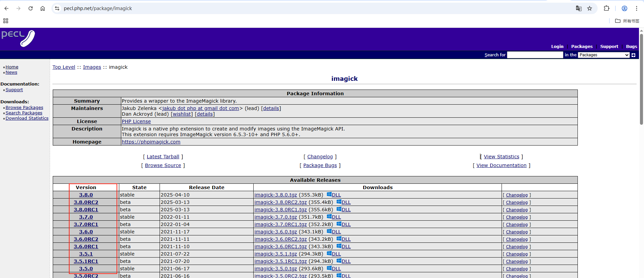
Task: Email maintainer jakub dot php link
Action: pos(201,108)
